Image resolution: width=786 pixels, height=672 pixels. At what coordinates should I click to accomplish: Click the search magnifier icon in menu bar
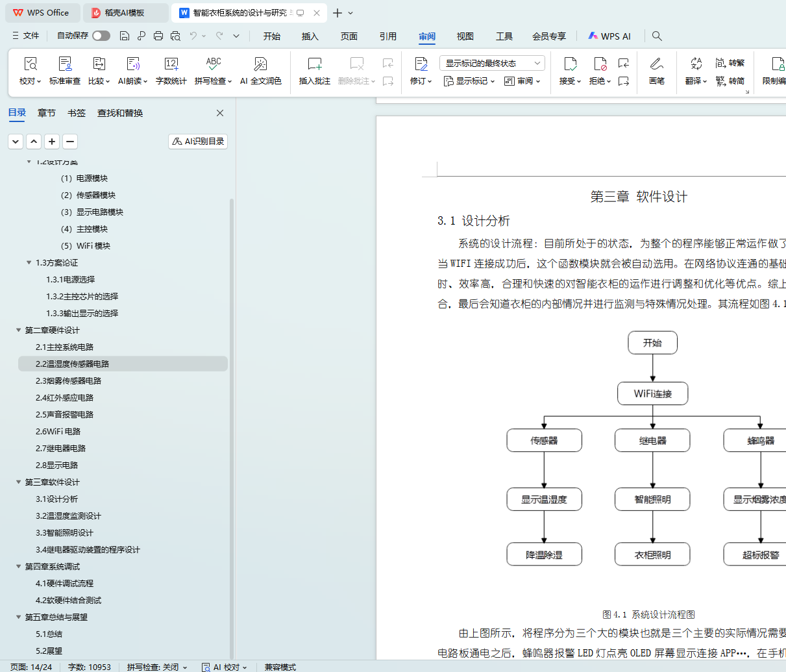[657, 36]
